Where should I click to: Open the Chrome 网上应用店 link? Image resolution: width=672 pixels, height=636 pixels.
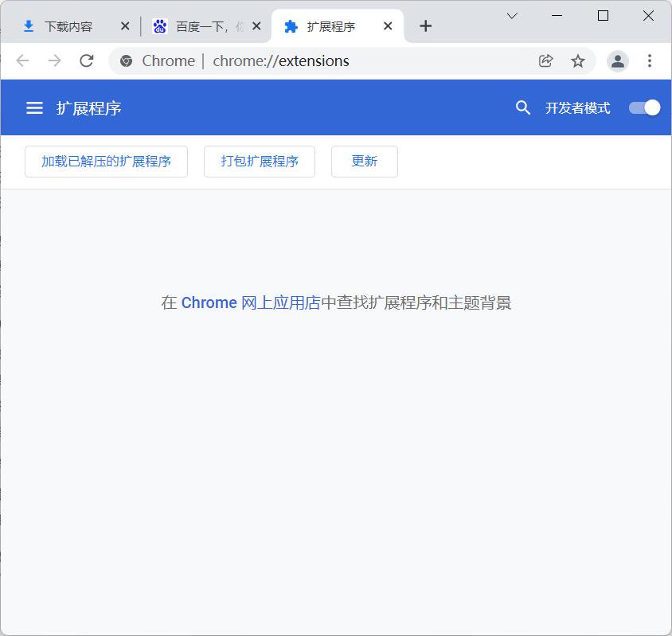tap(251, 302)
